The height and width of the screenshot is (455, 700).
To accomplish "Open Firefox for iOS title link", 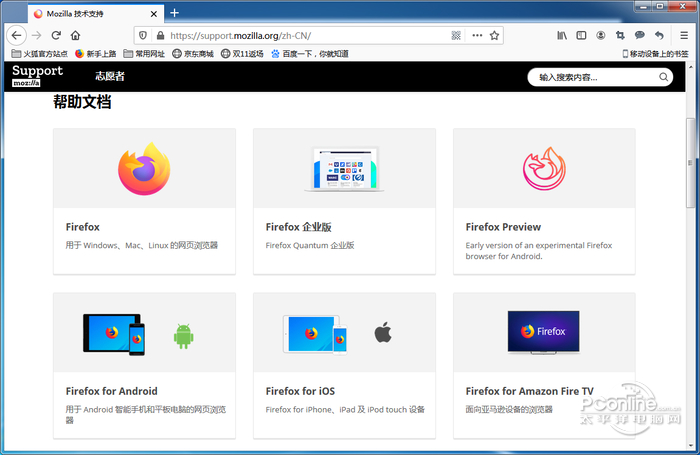I will (300, 391).
